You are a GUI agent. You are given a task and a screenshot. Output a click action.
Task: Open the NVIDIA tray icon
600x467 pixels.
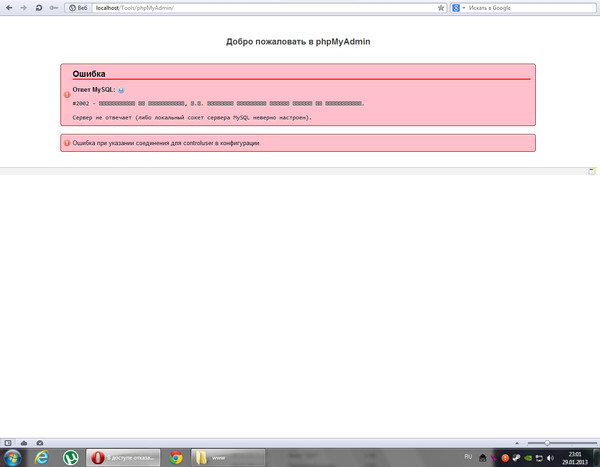[528, 458]
